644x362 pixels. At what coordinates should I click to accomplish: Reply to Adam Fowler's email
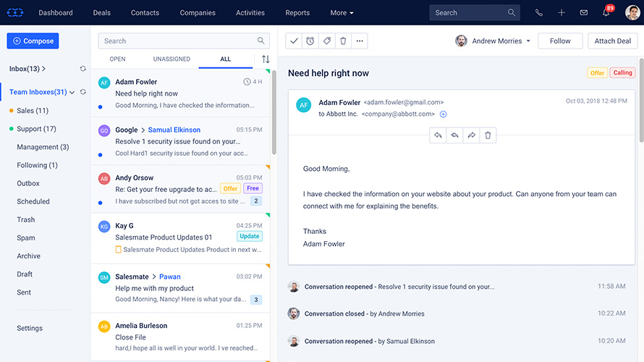(x=438, y=135)
